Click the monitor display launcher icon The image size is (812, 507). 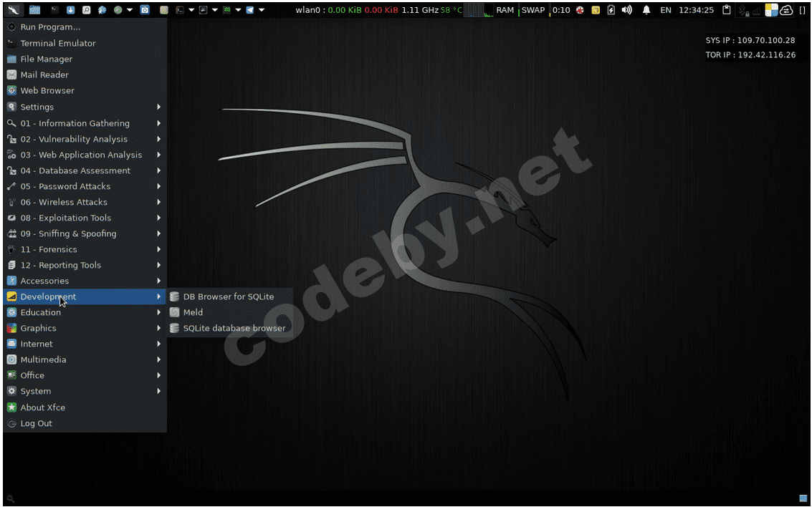coord(203,10)
